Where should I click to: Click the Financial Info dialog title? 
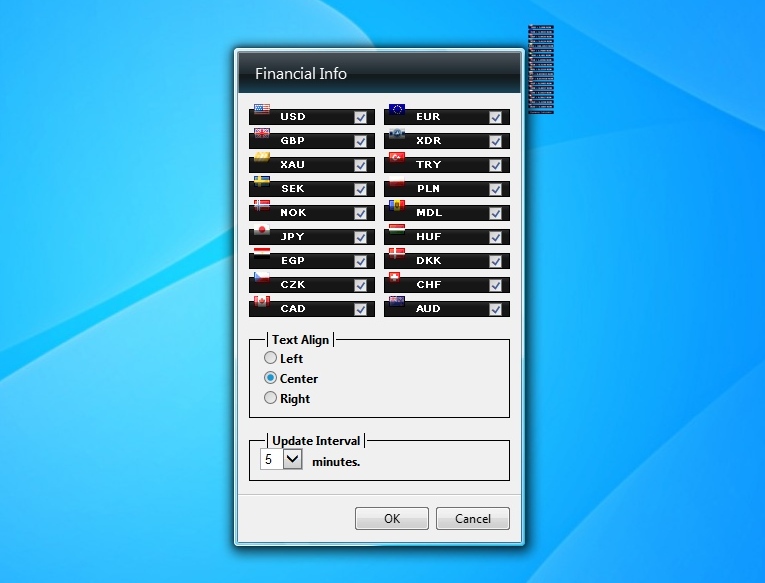click(x=301, y=74)
